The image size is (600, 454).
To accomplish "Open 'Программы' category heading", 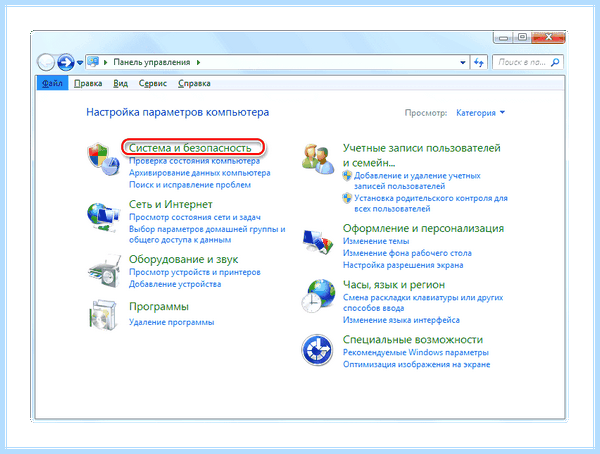I will [x=159, y=306].
